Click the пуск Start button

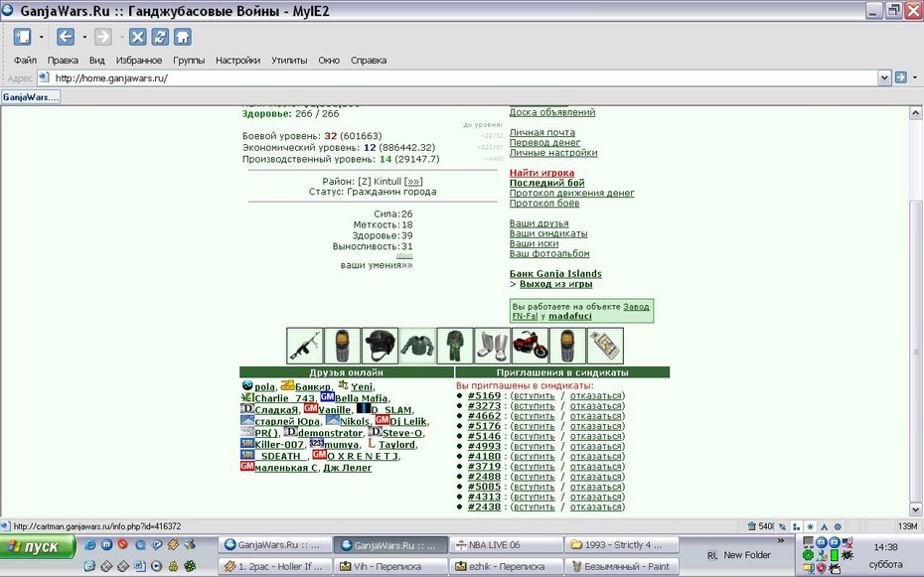[x=38, y=546]
